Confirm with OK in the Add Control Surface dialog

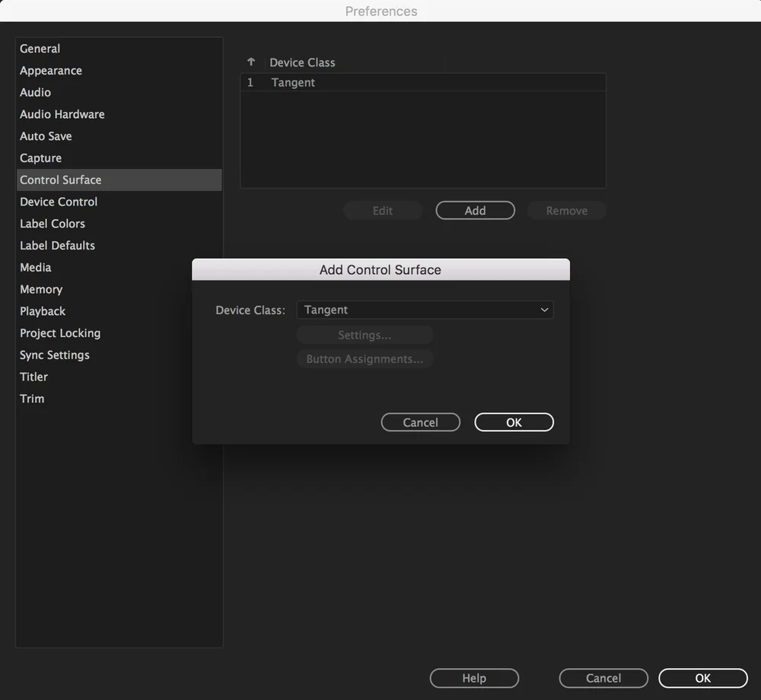[514, 422]
